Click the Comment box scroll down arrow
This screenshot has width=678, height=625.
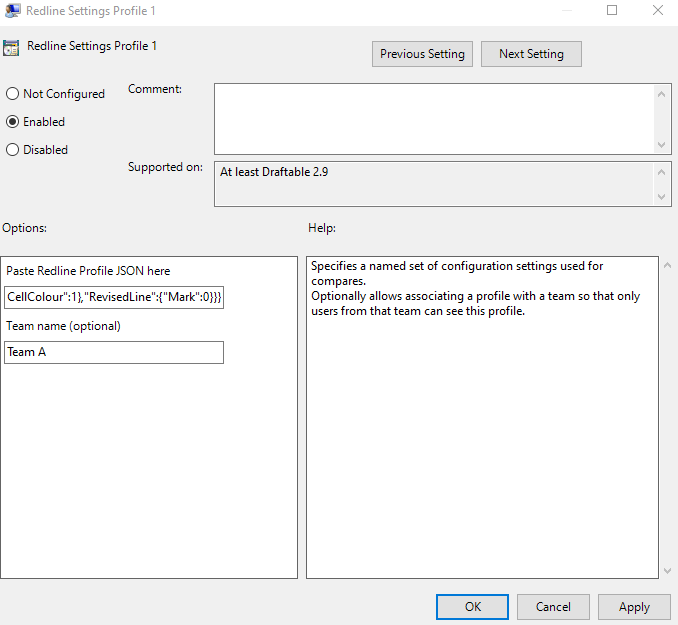pos(661,144)
